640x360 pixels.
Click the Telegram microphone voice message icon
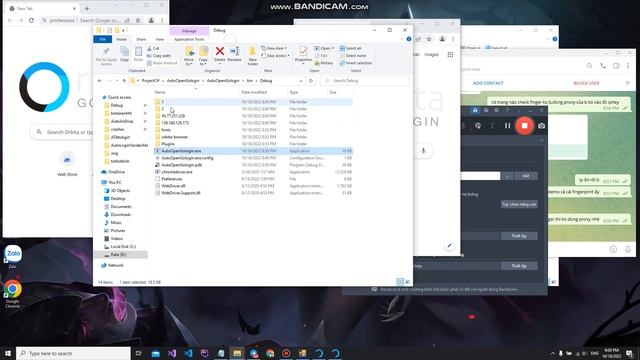point(628,249)
